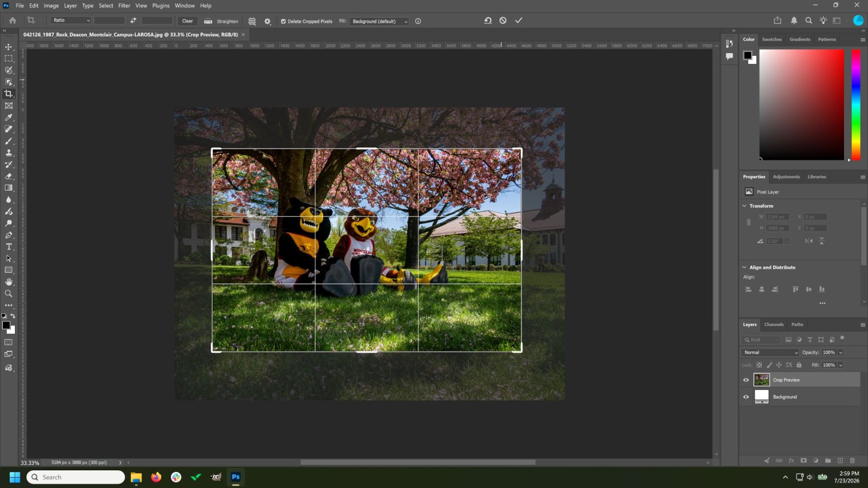Click the rainbow hue slider strip

click(x=855, y=104)
